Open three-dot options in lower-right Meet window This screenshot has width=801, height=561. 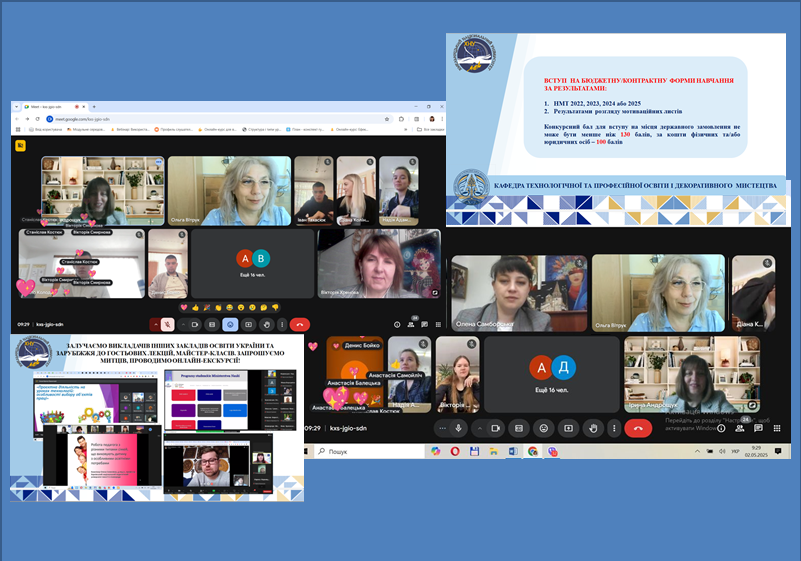[614, 428]
